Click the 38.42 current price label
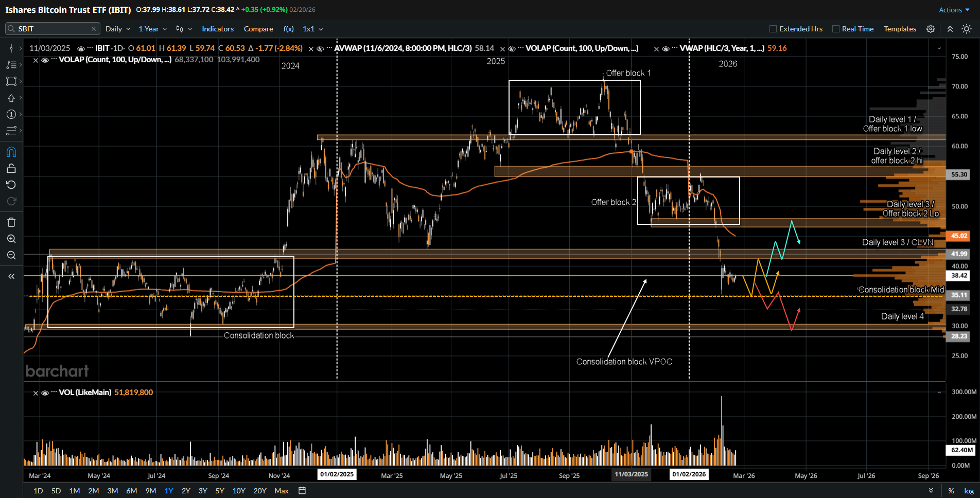 pyautogui.click(x=959, y=276)
